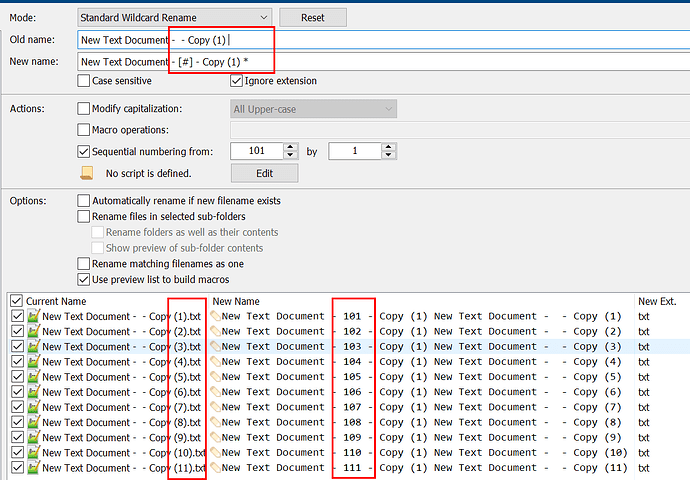The width and height of the screenshot is (690, 480).
Task: Click pencil edit icon beside new name 103
Action: (x=216, y=346)
